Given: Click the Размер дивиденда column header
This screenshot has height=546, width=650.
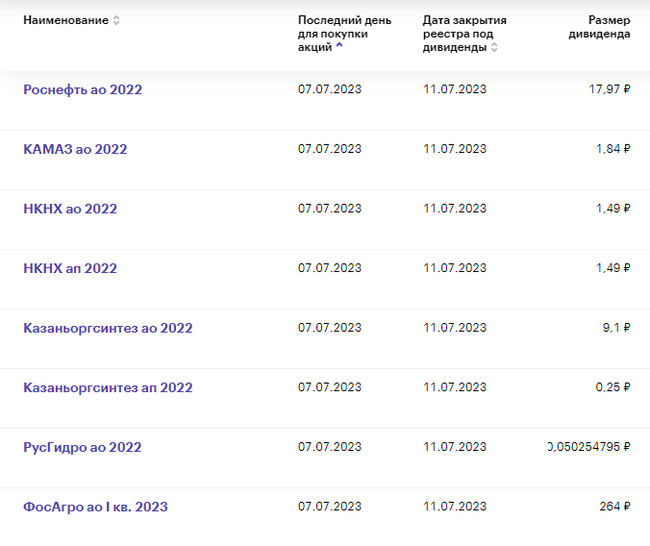Looking at the screenshot, I should tap(599, 27).
